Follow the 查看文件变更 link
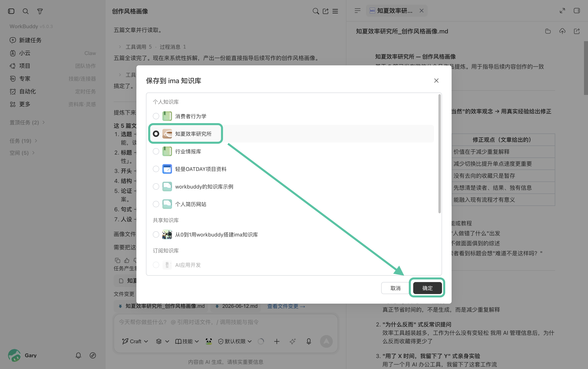The height and width of the screenshot is (369, 588). coord(286,306)
